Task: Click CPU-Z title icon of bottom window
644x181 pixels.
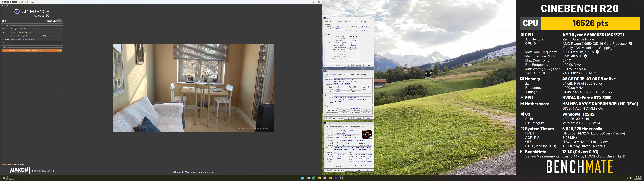Action: pos(325,123)
